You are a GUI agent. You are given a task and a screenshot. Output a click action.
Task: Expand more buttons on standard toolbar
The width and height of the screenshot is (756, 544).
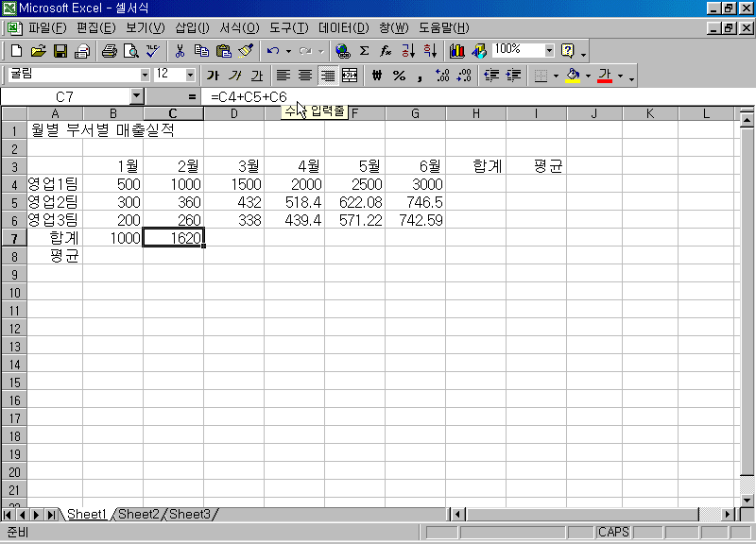583,52
